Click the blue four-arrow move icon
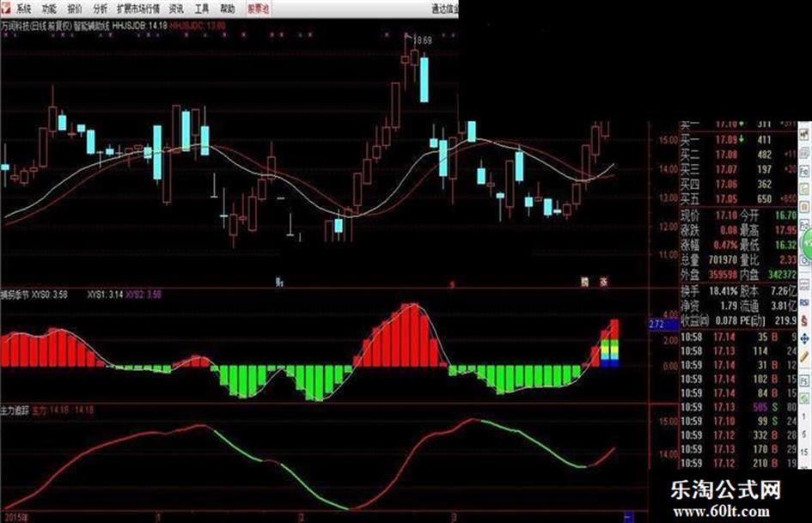The image size is (812, 523). (804, 338)
